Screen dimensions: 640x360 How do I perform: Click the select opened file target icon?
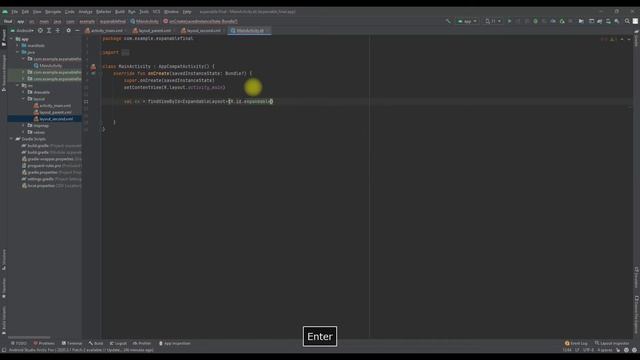point(40,31)
